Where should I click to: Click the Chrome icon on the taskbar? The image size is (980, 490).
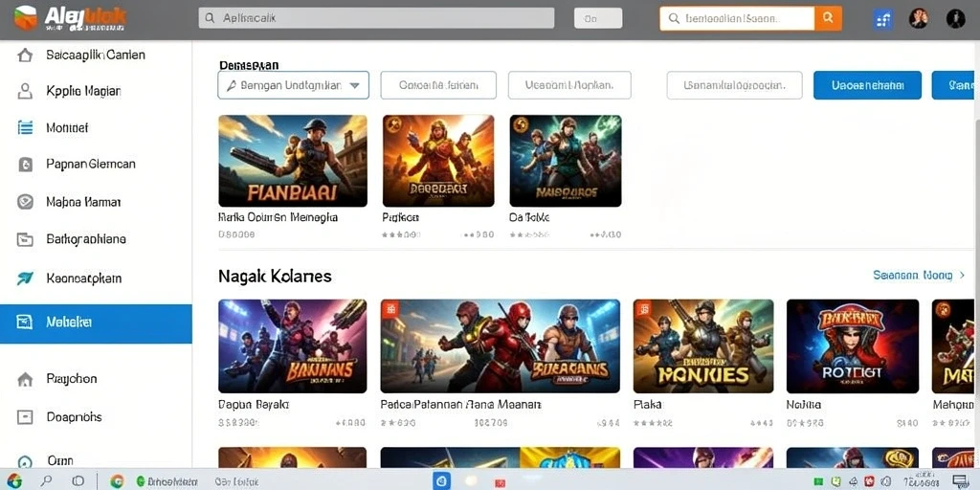point(117,481)
